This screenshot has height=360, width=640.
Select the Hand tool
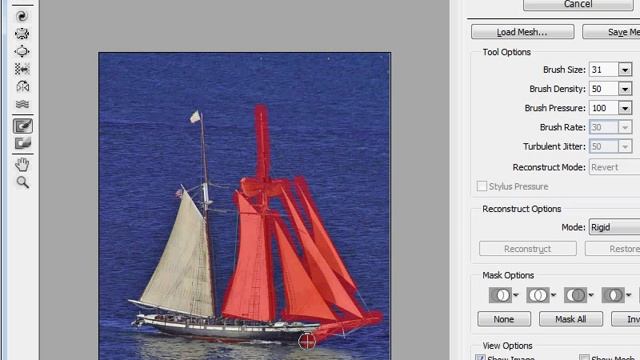point(22,164)
